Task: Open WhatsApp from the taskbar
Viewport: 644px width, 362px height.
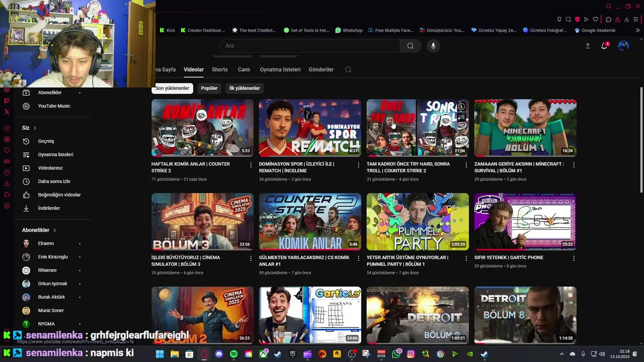Action: coord(396,354)
